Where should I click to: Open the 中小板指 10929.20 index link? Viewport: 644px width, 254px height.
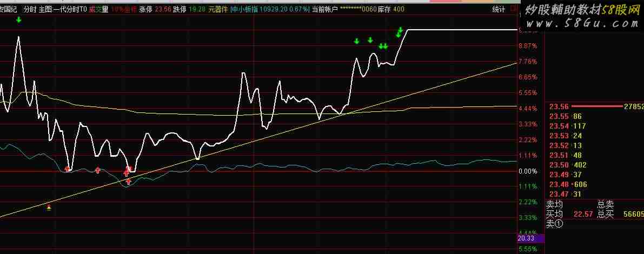(270, 9)
